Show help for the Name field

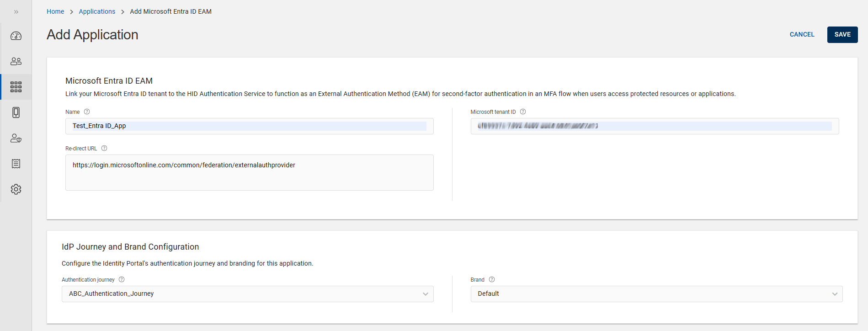pos(87,112)
